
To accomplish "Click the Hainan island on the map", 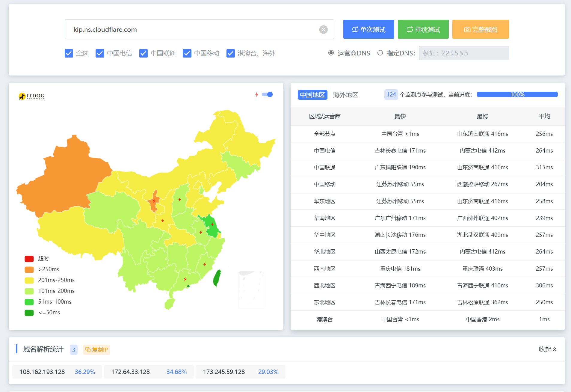I will (170, 303).
